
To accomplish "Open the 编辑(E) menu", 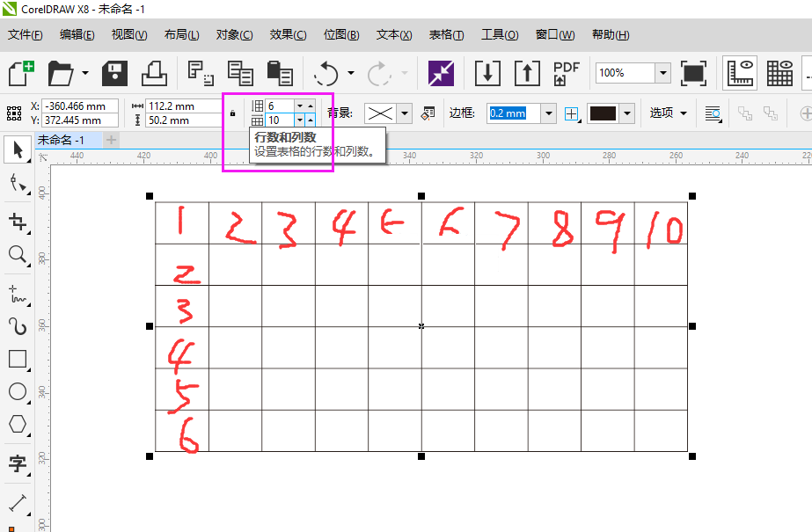I will (77, 34).
